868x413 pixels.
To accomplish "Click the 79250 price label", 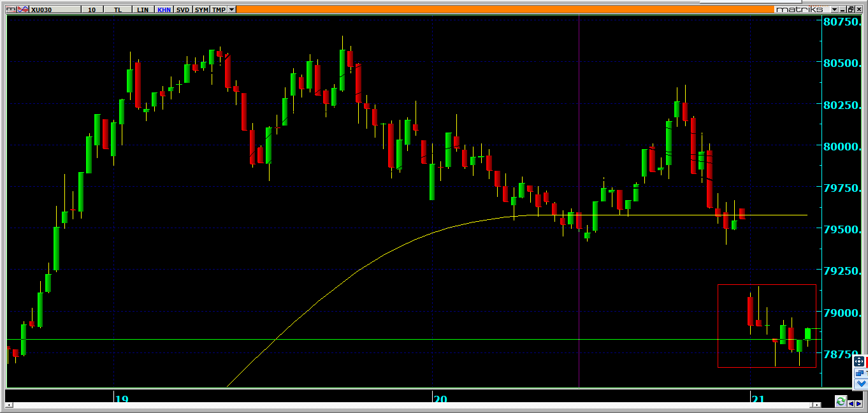I will (841, 272).
